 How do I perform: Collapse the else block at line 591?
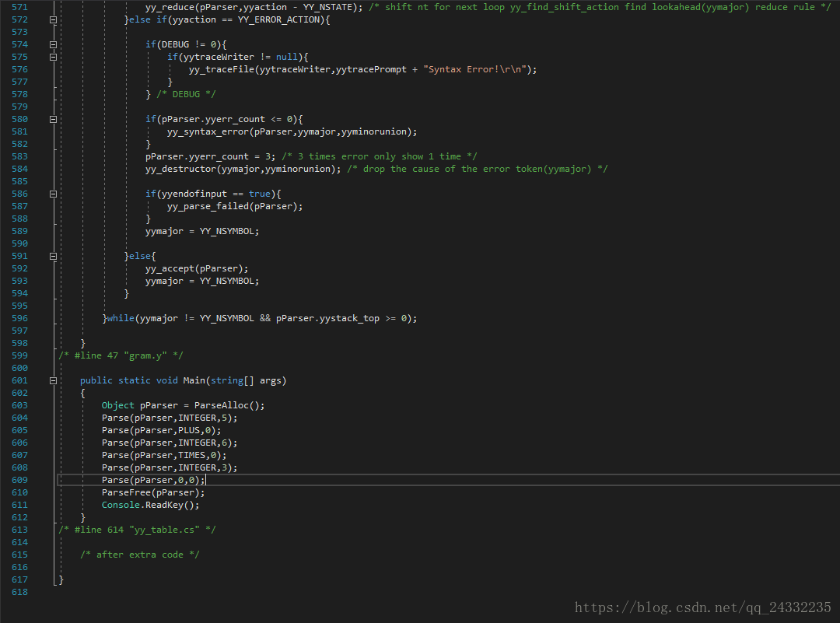pos(53,256)
